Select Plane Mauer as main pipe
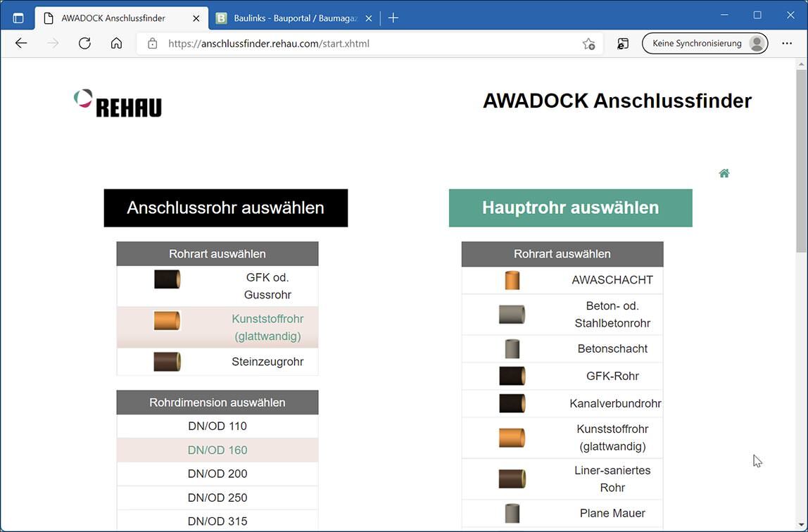 point(562,513)
